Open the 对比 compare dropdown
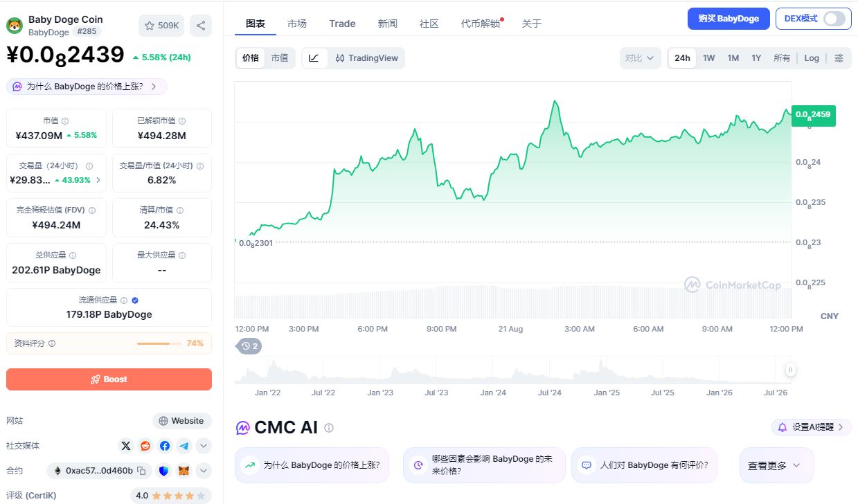 click(639, 58)
